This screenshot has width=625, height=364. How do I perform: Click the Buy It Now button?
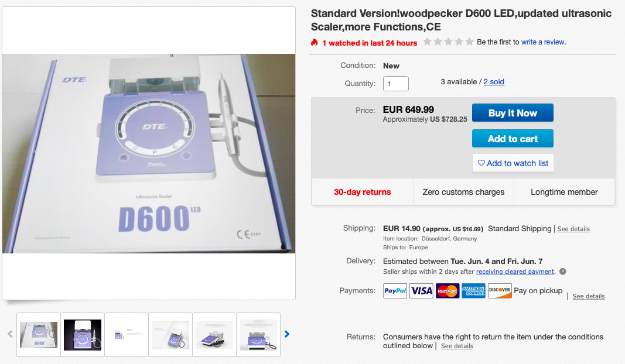coord(513,113)
